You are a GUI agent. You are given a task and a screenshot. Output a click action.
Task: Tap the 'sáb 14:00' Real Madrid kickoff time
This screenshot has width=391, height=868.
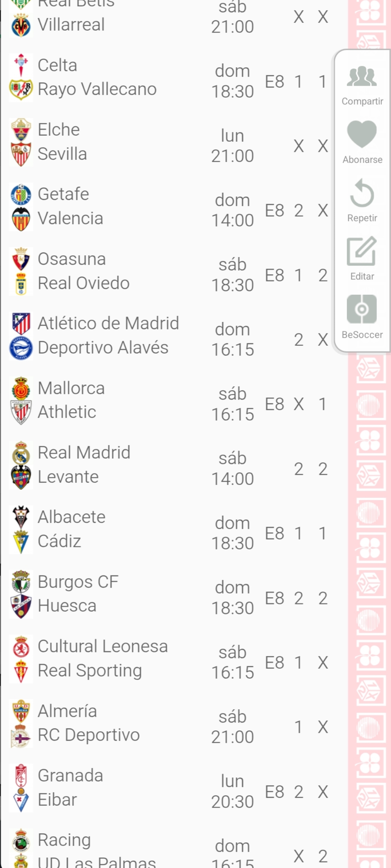tap(232, 469)
